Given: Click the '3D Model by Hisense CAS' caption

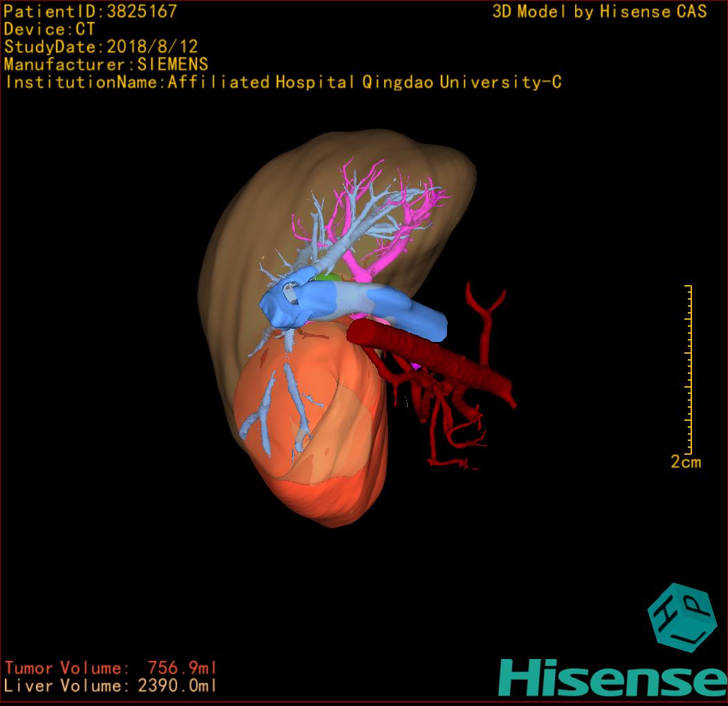Looking at the screenshot, I should click(x=599, y=11).
